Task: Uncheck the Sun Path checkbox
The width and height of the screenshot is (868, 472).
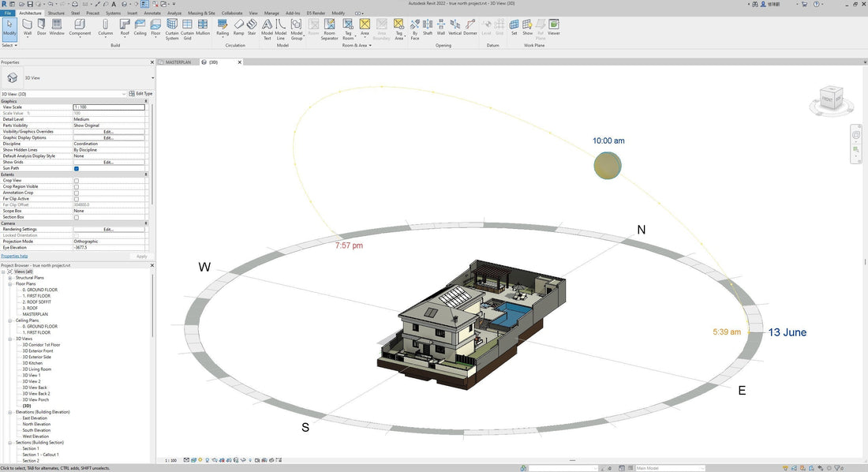Action: point(77,168)
